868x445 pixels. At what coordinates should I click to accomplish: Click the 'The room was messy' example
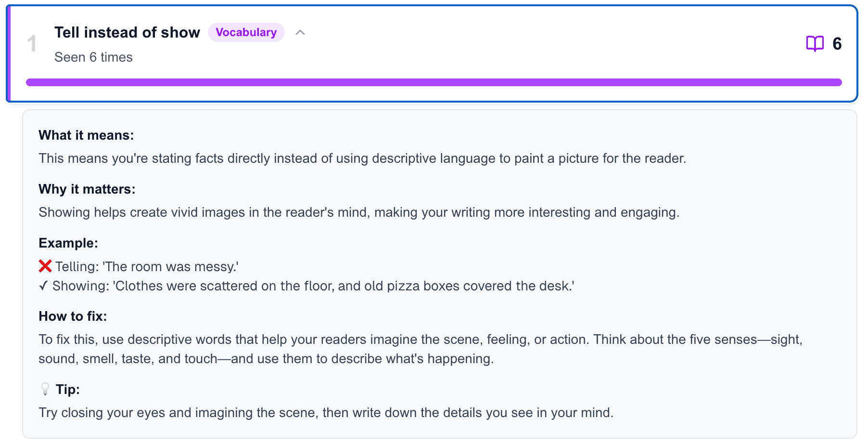tap(170, 267)
